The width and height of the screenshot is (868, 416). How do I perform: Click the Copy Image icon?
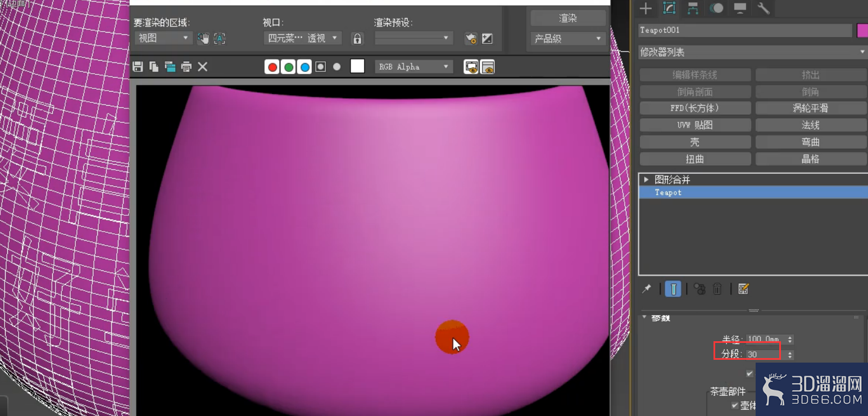click(x=154, y=67)
